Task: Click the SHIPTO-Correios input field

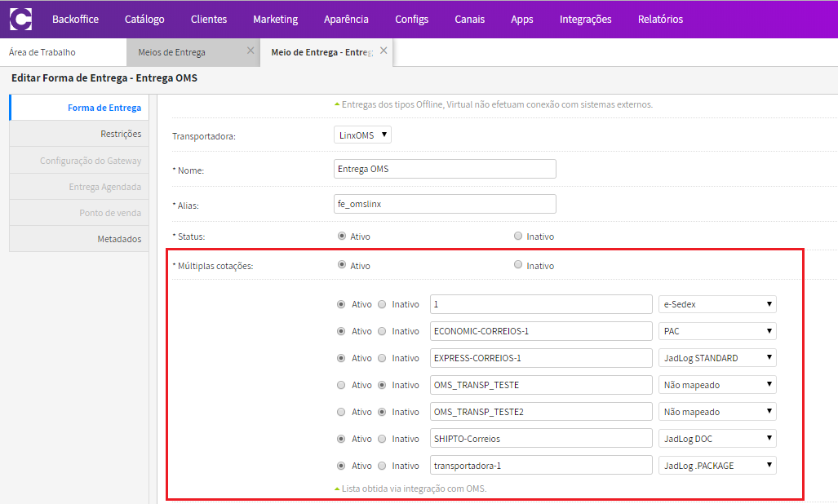Action: (541, 439)
